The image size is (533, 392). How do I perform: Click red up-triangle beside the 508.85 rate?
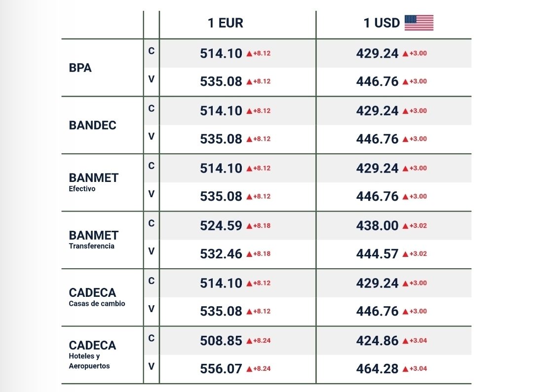[x=249, y=341]
